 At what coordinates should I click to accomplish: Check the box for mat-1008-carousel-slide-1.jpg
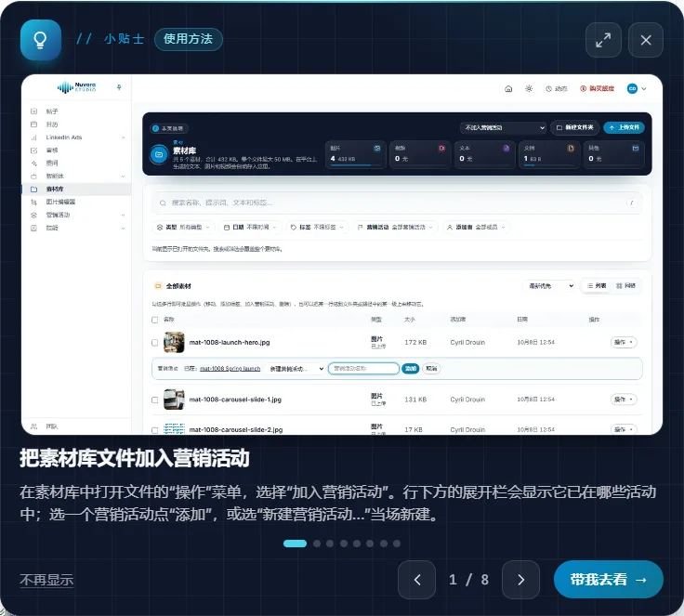click(155, 400)
